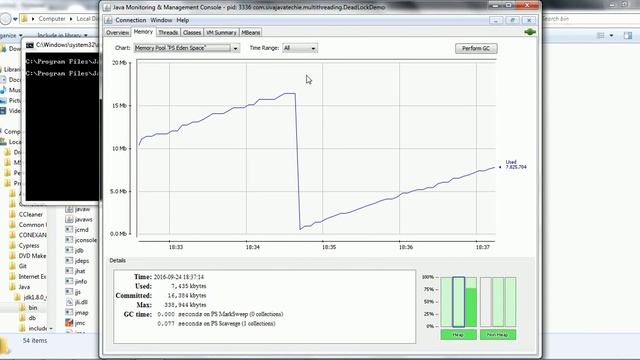
Task: Select jmc application icon in Explorer
Action: [x=69, y=323]
